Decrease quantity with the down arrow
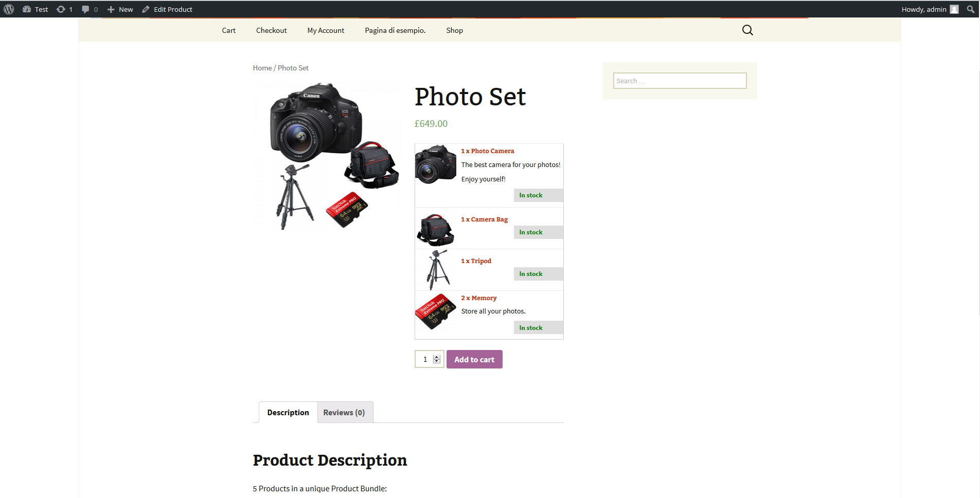 [437, 362]
